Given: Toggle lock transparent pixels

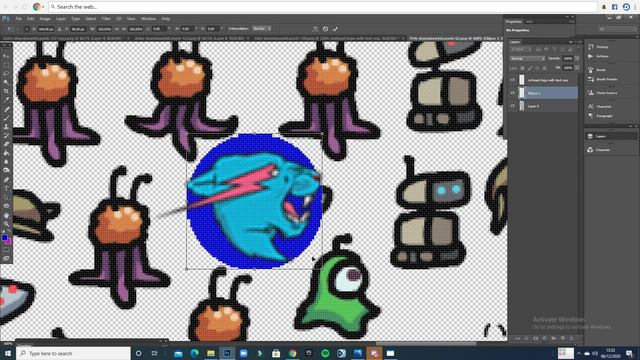Looking at the screenshot, I should (522, 68).
